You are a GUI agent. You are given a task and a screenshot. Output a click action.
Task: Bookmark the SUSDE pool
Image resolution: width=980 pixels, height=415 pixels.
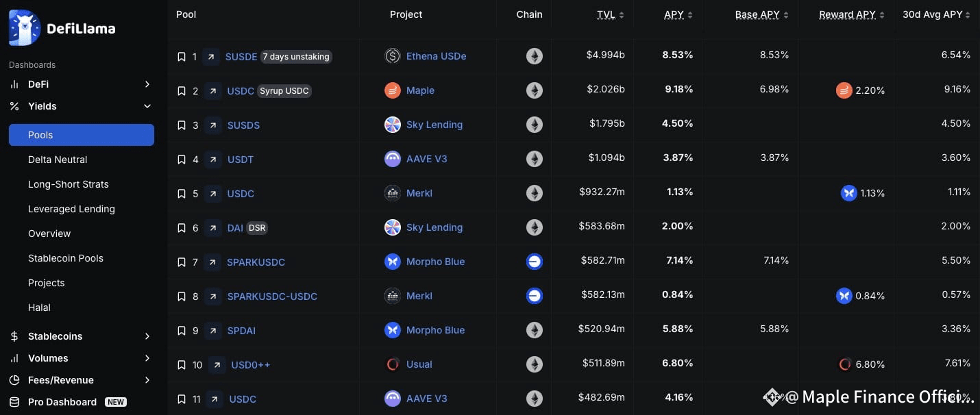pyautogui.click(x=182, y=57)
